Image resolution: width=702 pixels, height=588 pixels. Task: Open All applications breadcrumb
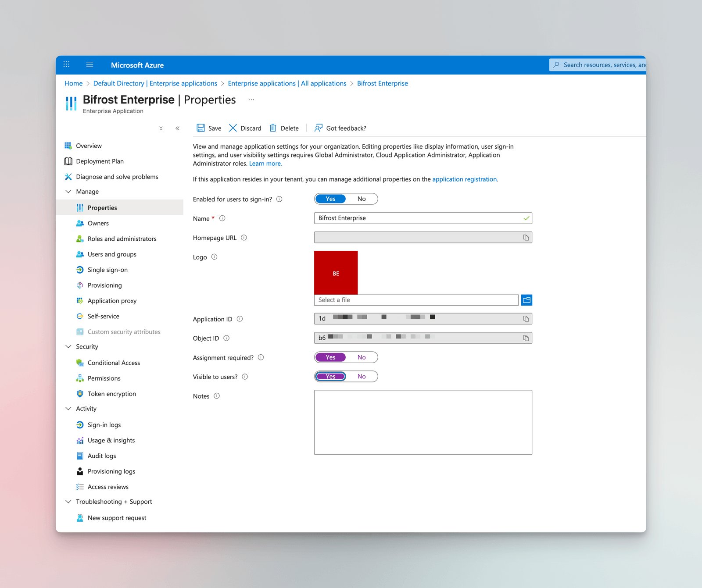coord(287,83)
